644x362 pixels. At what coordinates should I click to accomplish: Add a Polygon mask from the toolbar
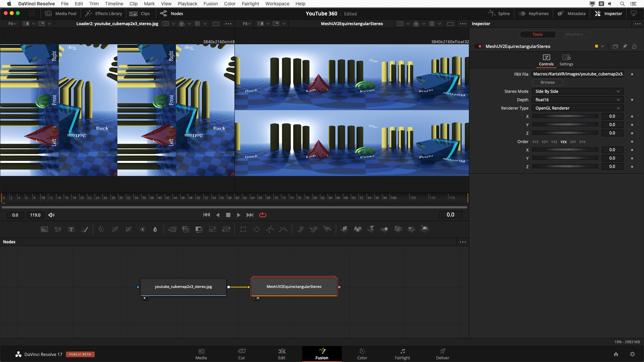tap(270, 229)
